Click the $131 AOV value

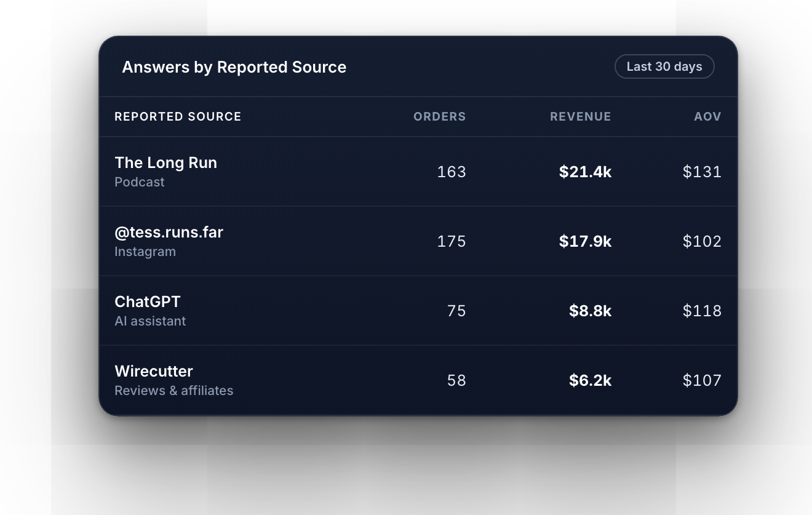(702, 172)
